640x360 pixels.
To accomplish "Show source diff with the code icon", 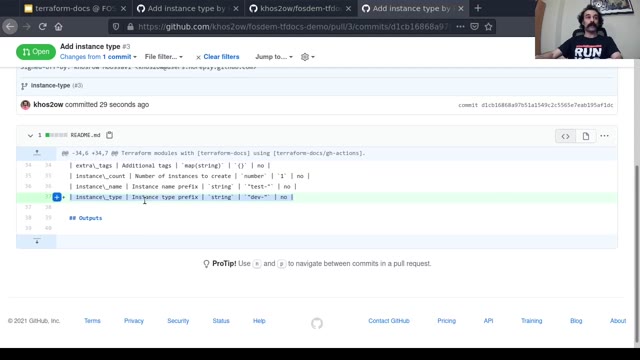I will pyautogui.click(x=565, y=136).
